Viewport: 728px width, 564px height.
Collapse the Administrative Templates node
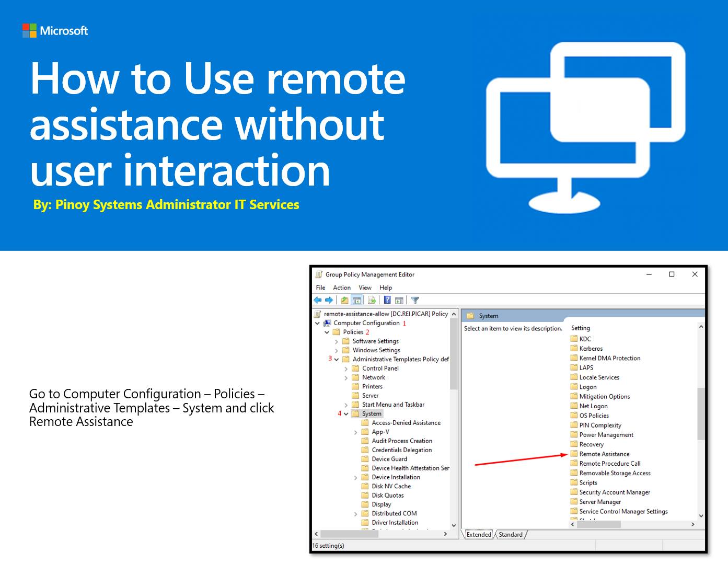point(337,360)
